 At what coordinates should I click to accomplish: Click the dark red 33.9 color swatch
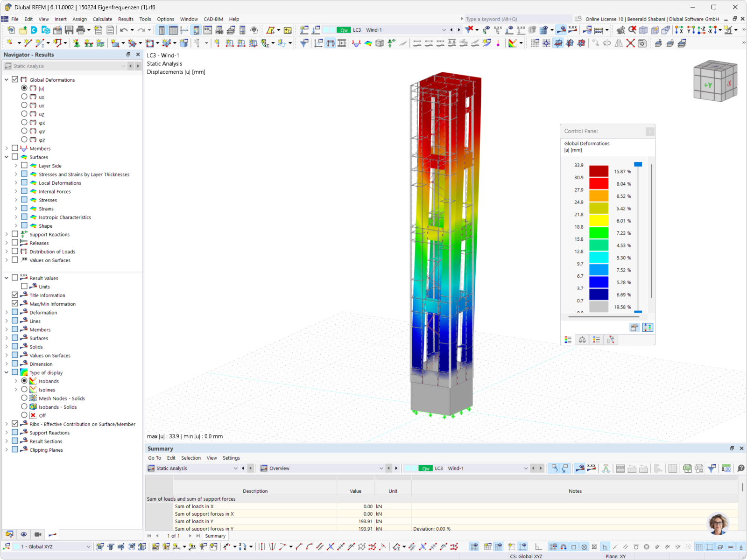tap(599, 171)
